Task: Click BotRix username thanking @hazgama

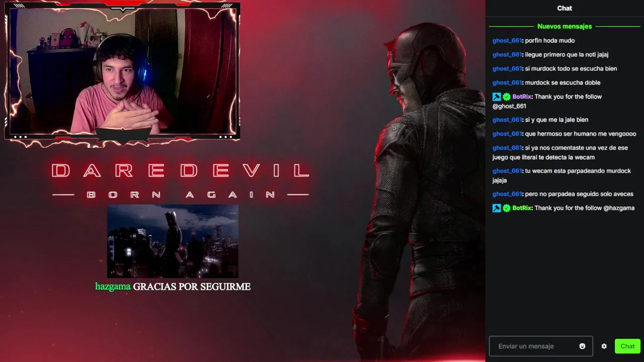Action: 522,208
